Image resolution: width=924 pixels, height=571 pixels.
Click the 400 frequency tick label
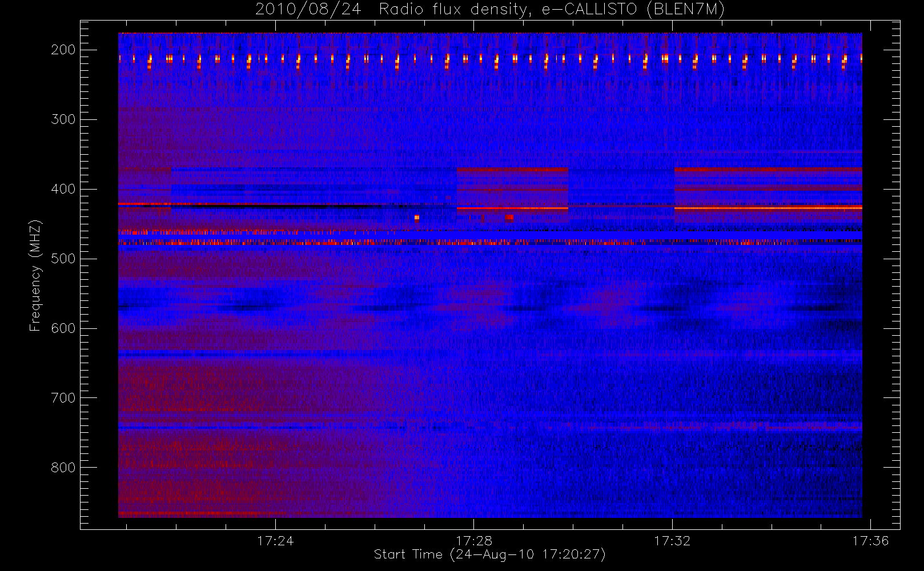tap(63, 189)
